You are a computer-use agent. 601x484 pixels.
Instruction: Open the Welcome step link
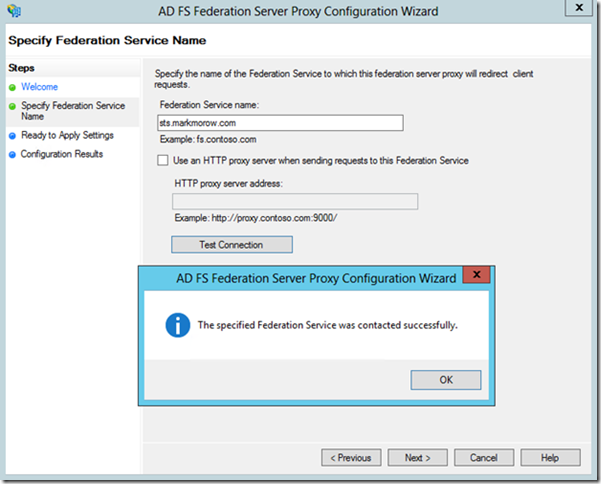tap(39, 87)
